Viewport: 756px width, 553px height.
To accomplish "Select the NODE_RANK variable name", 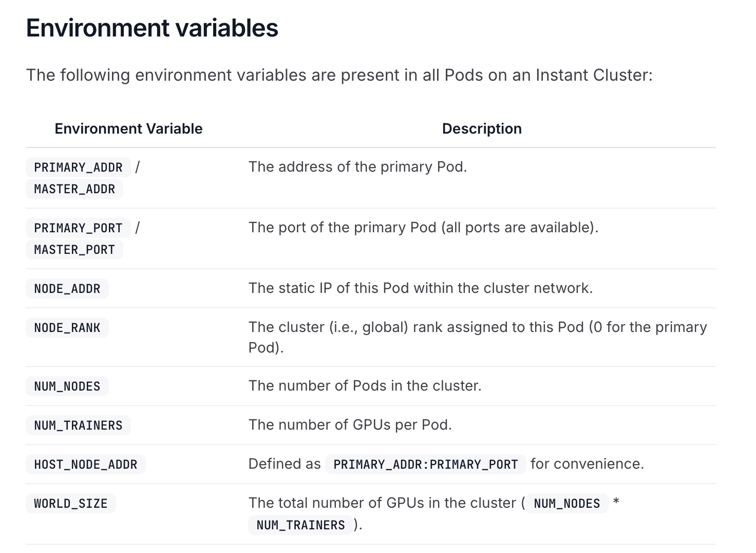I will coord(67,328).
